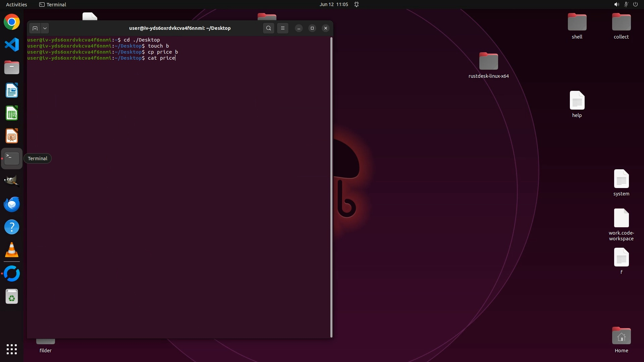Launch Google Chrome from the dock
Image resolution: width=644 pixels, height=362 pixels.
click(12, 22)
